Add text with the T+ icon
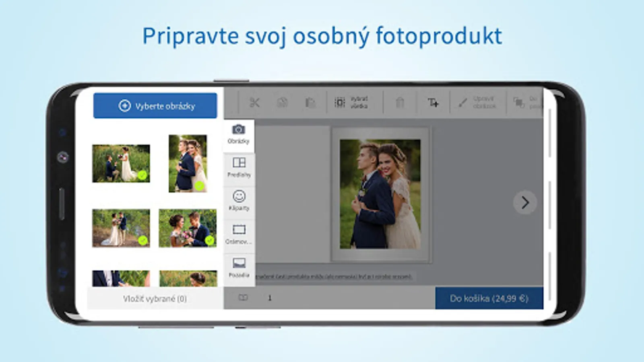The width and height of the screenshot is (644, 362). pyautogui.click(x=433, y=103)
